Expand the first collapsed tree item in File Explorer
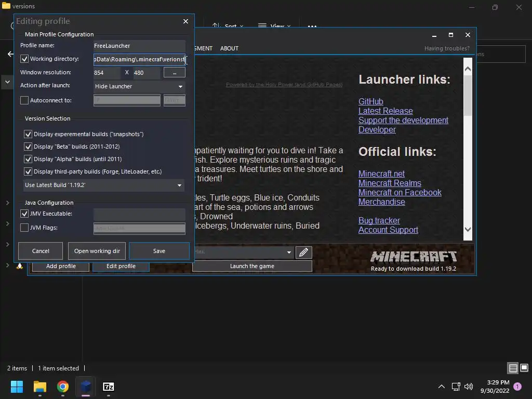Viewport: 532px width, 399px height. point(7,203)
